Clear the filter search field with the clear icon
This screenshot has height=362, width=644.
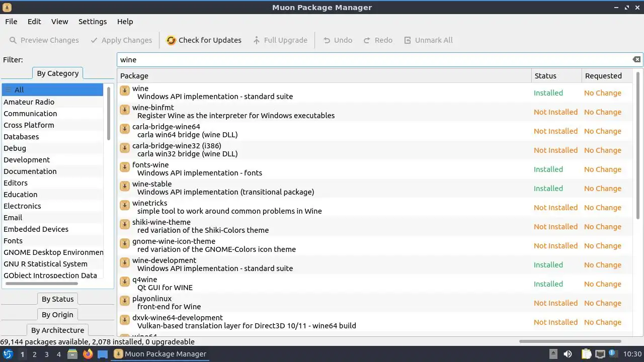pos(636,59)
